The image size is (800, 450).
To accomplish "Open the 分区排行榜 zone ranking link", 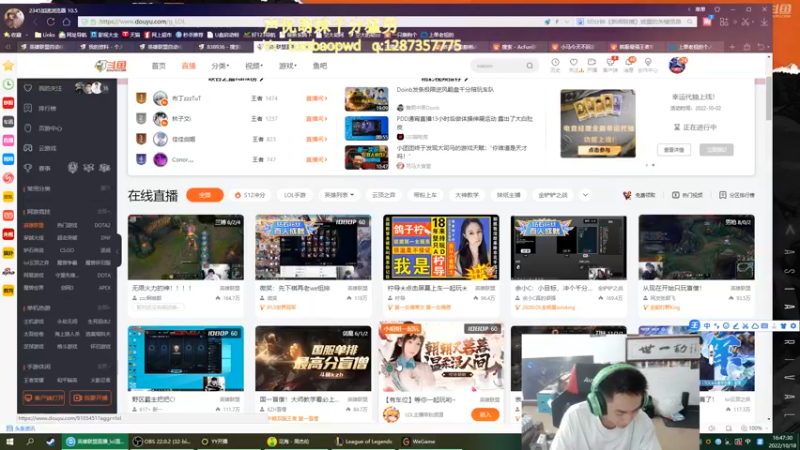I will 736,195.
